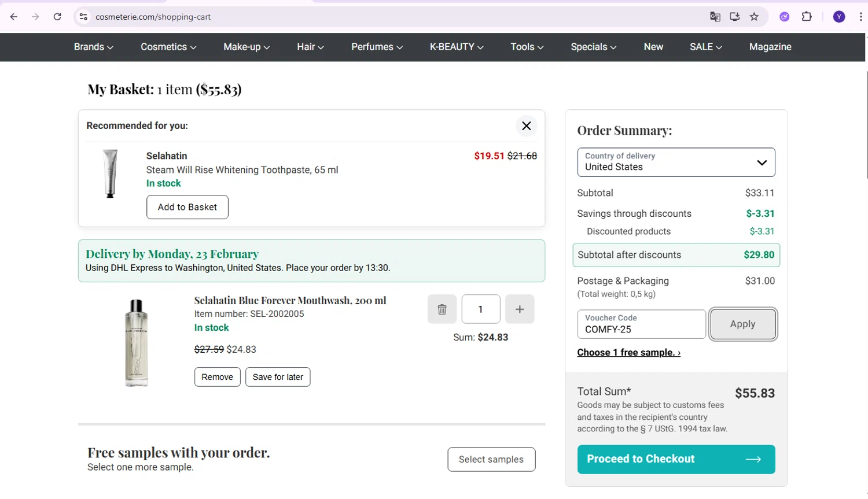Open site information icon in address bar
This screenshot has height=499, width=868.
pos(83,17)
